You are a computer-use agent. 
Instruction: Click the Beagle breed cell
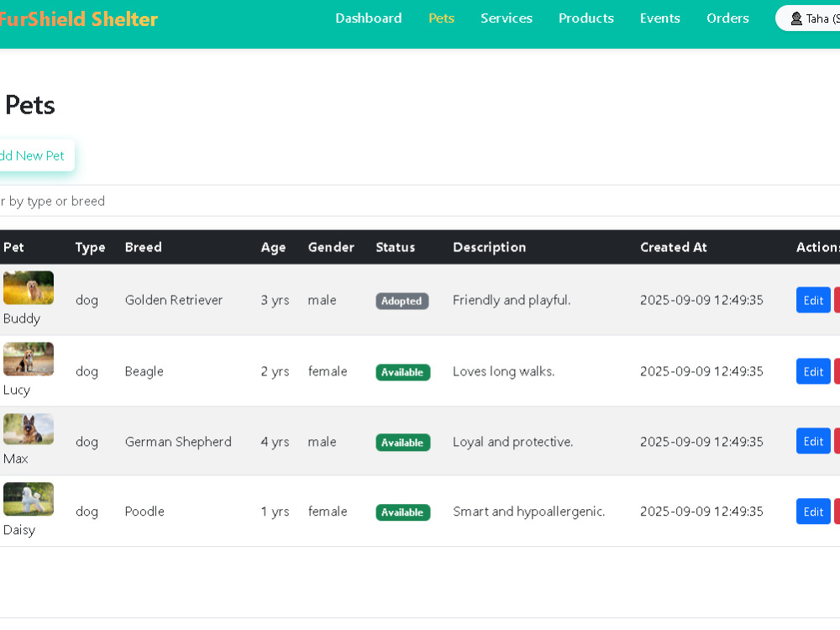point(144,372)
